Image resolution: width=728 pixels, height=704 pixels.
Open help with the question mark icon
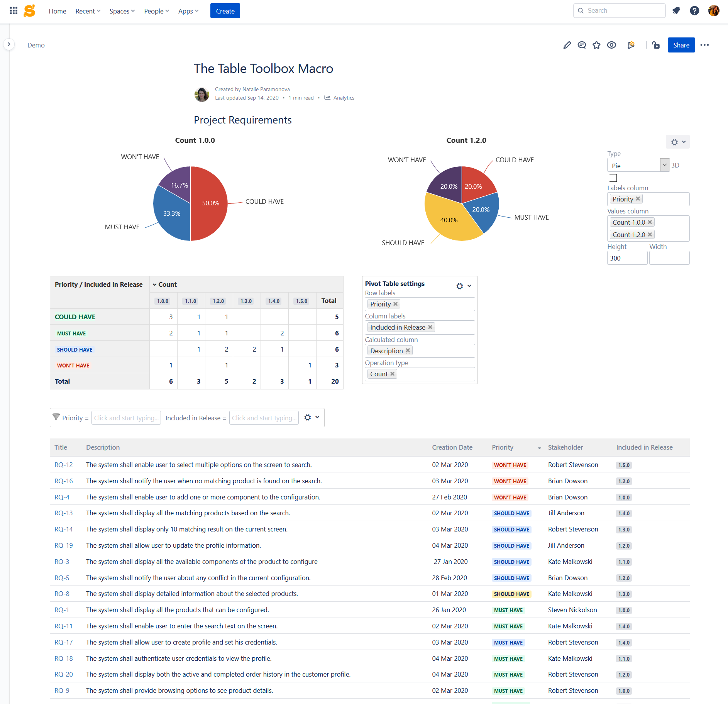click(x=694, y=11)
